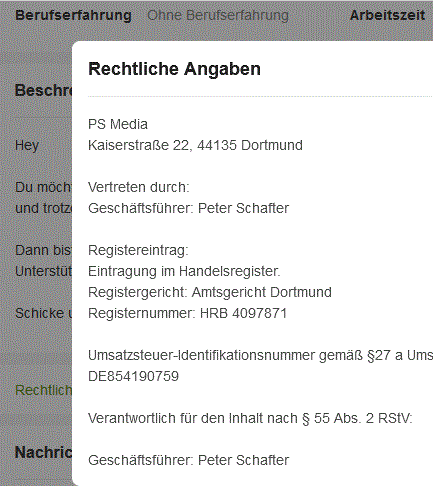Click the Vertreten durch label
The image size is (433, 486).
click(139, 187)
